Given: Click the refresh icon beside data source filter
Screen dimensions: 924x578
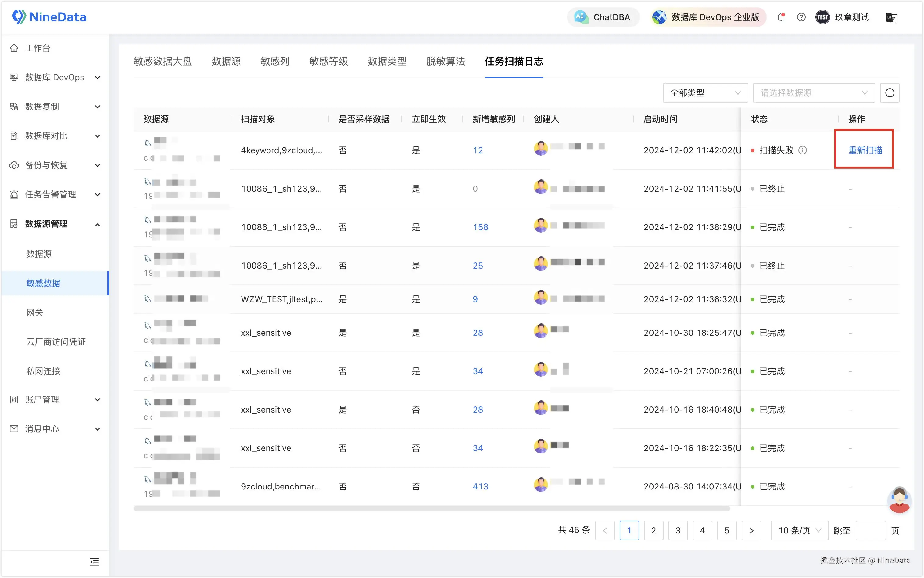Looking at the screenshot, I should [x=889, y=93].
